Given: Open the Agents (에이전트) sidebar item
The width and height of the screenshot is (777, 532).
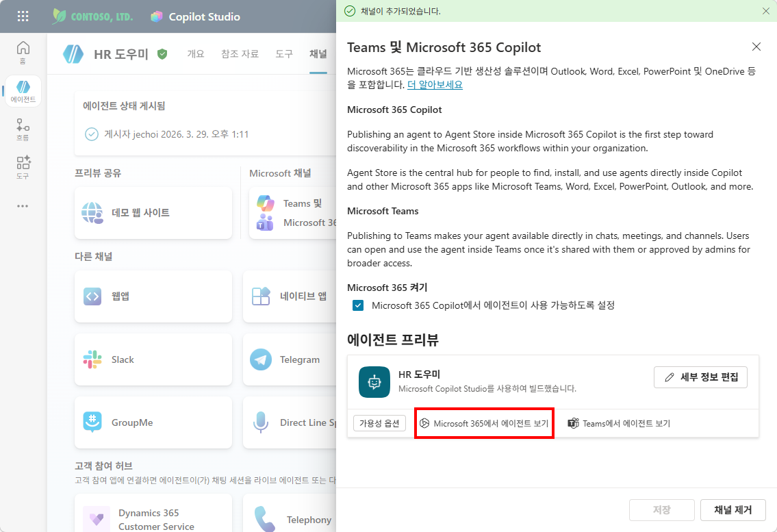Looking at the screenshot, I should coord(23,91).
